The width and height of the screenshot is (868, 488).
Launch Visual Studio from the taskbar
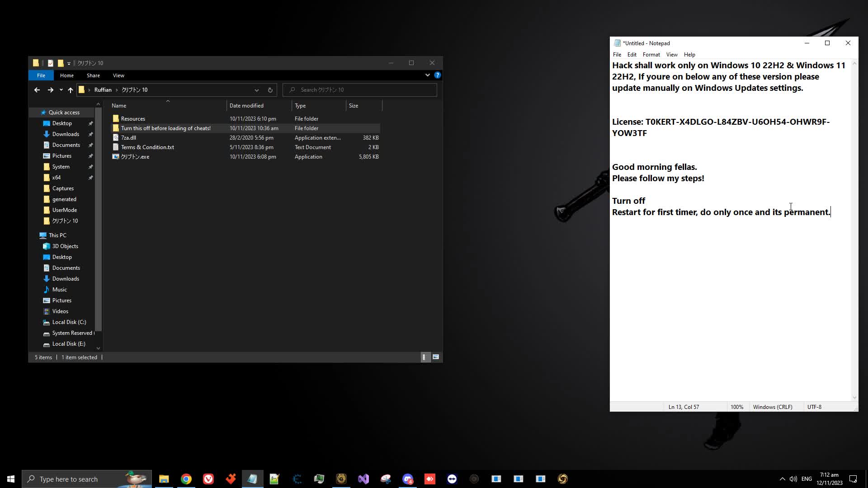tap(364, 479)
